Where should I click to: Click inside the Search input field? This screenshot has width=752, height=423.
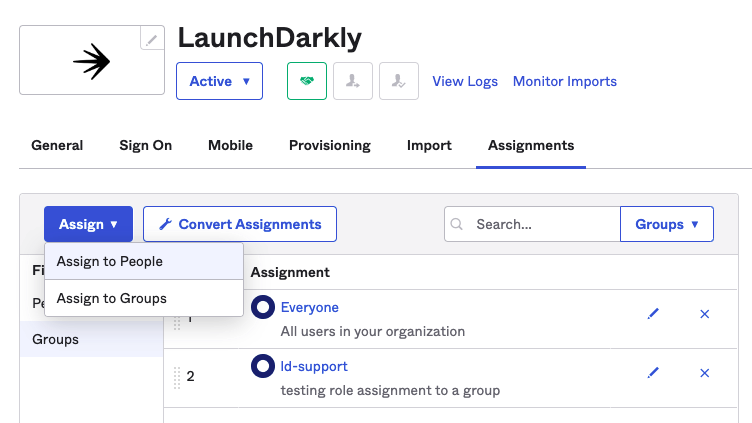pyautogui.click(x=540, y=224)
